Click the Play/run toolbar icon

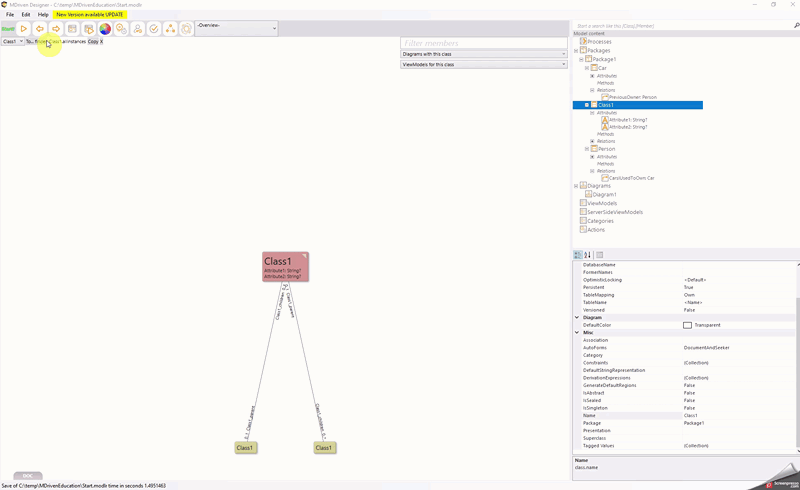(x=23, y=29)
